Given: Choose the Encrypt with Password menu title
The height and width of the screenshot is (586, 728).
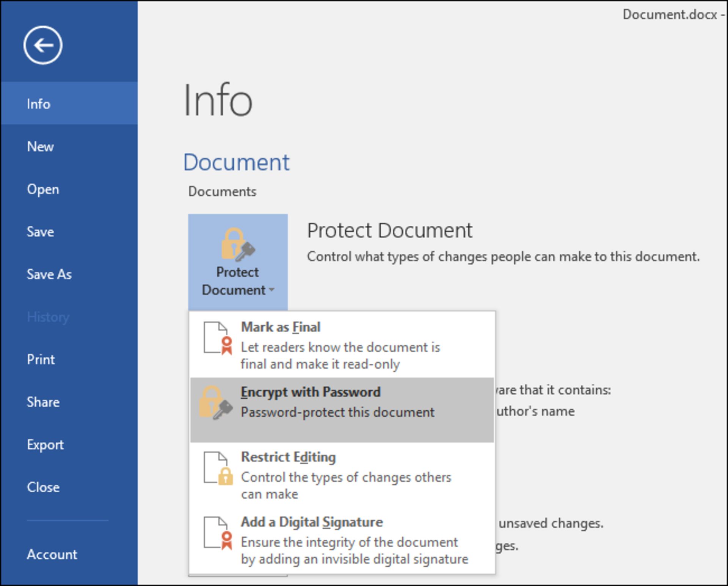Looking at the screenshot, I should 310,392.
